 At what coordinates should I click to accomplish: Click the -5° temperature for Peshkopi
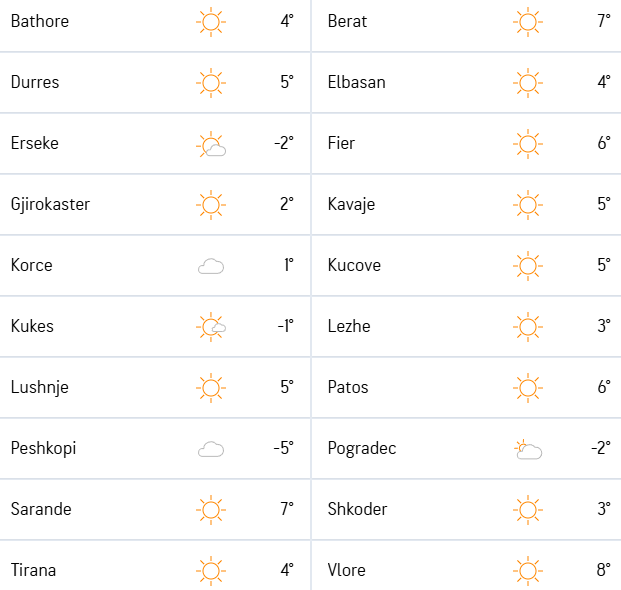point(284,448)
